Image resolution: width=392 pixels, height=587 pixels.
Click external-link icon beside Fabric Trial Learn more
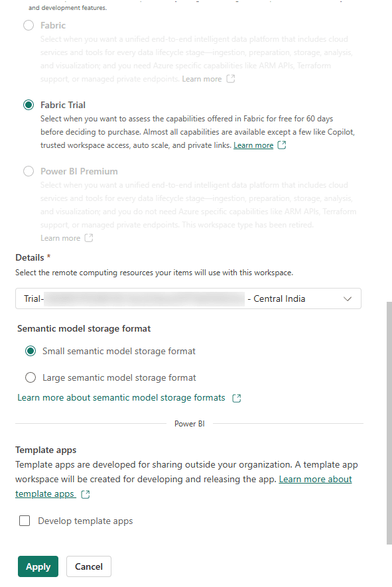point(282,145)
